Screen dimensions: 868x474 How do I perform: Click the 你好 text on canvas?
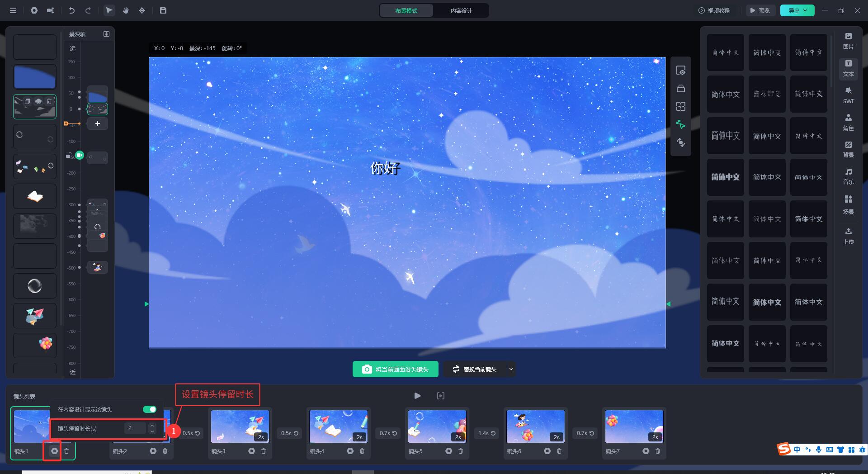pos(385,168)
